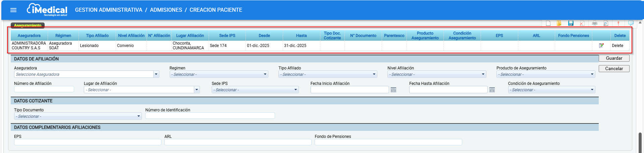Click the blue floppy disk save icon
The width and height of the screenshot is (644, 153).
tap(571, 23)
